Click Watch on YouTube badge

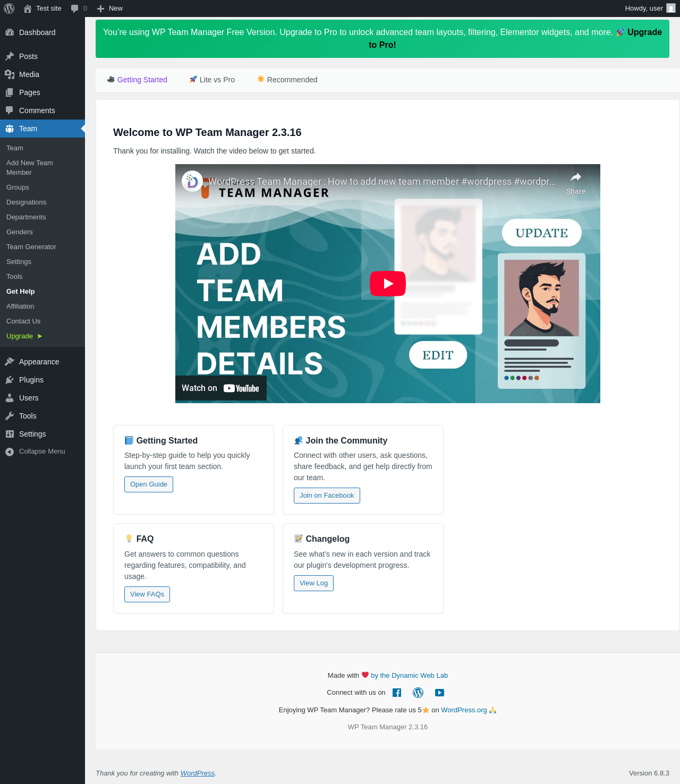pyautogui.click(x=221, y=388)
